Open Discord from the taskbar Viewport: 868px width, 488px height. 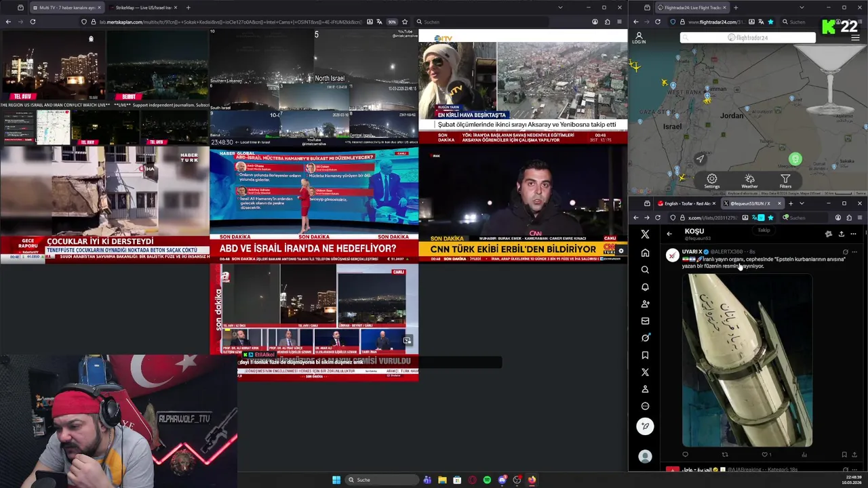click(x=502, y=480)
